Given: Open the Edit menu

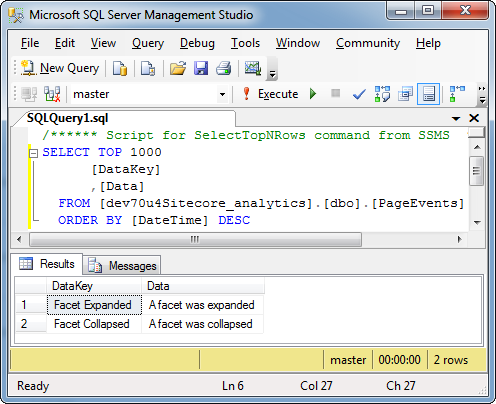Looking at the screenshot, I should [x=65, y=43].
